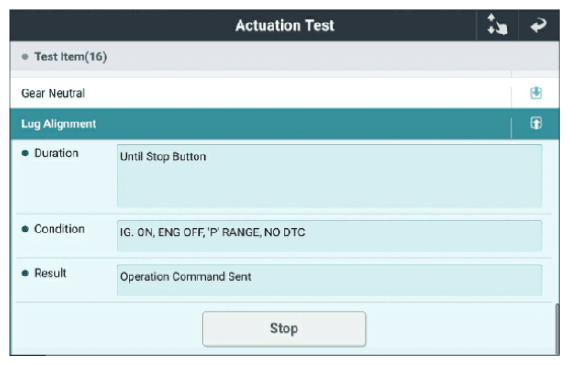Click the Duration label bullet
569x365 pixels.
(25, 153)
